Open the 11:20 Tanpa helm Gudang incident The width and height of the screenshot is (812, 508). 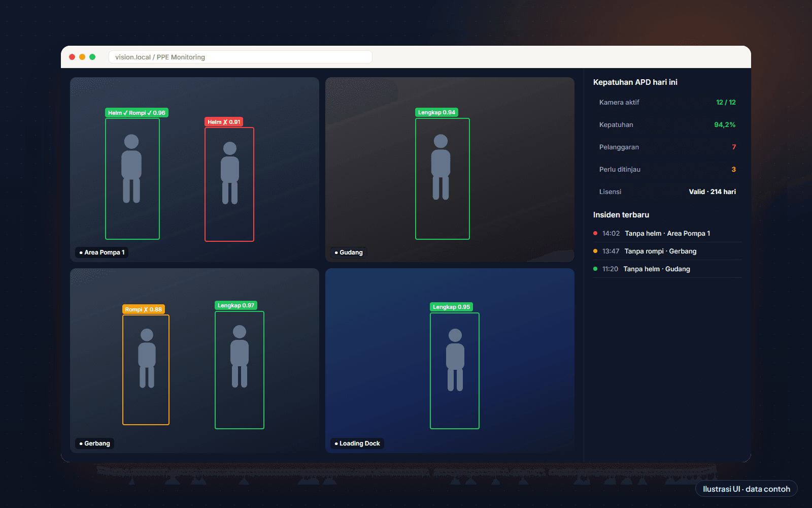pyautogui.click(x=667, y=269)
